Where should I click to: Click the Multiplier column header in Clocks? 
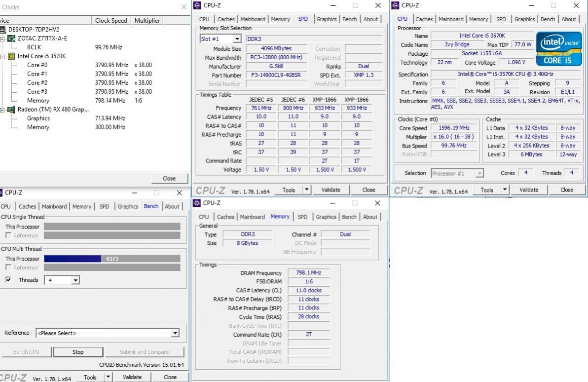coord(147,21)
